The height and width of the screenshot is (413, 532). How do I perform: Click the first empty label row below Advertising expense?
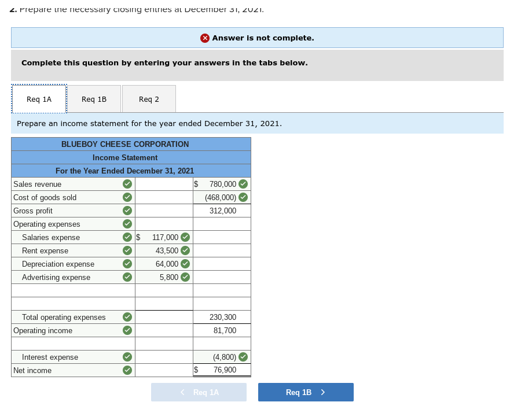click(74, 290)
